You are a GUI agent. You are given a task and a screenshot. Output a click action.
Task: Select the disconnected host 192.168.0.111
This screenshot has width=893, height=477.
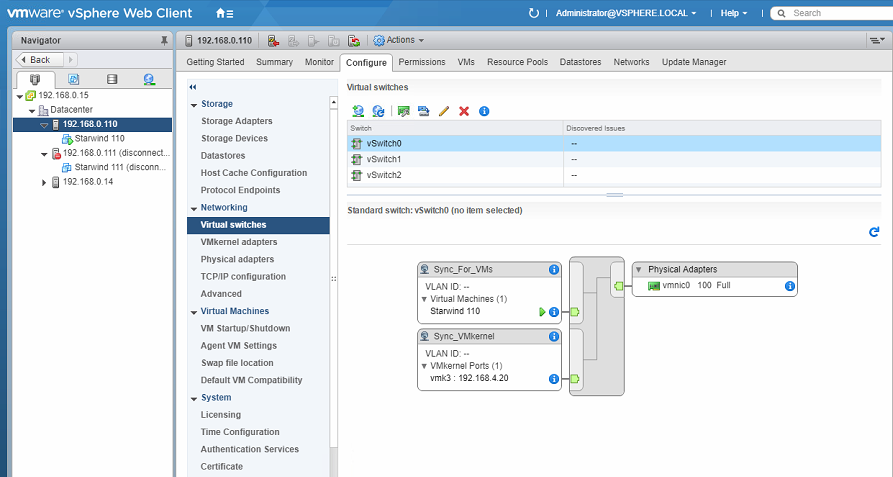[116, 153]
